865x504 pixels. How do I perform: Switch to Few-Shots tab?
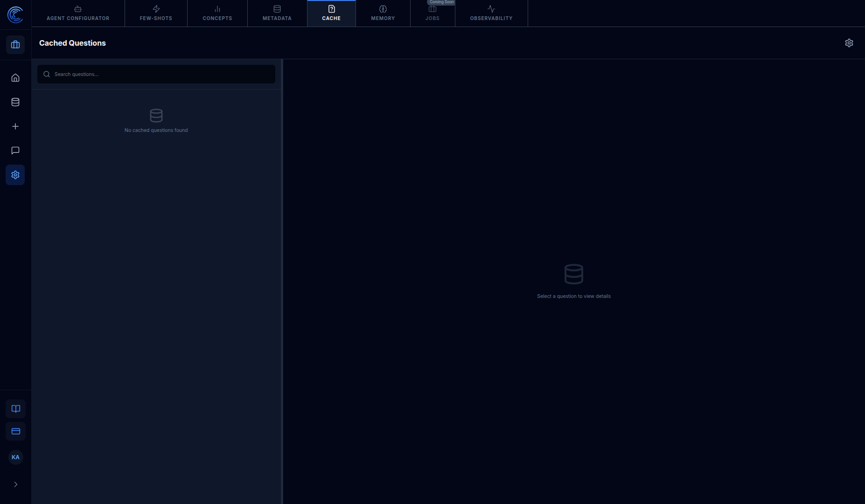(x=156, y=14)
